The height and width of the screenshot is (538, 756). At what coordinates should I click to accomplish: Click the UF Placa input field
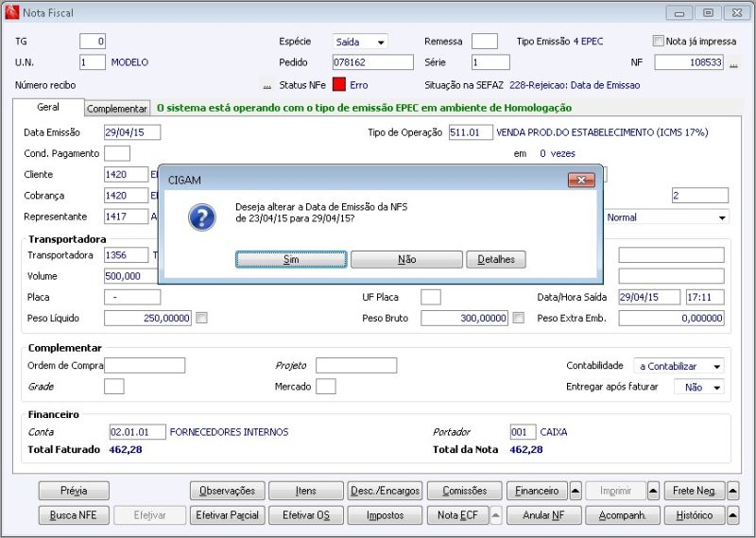coord(431,297)
